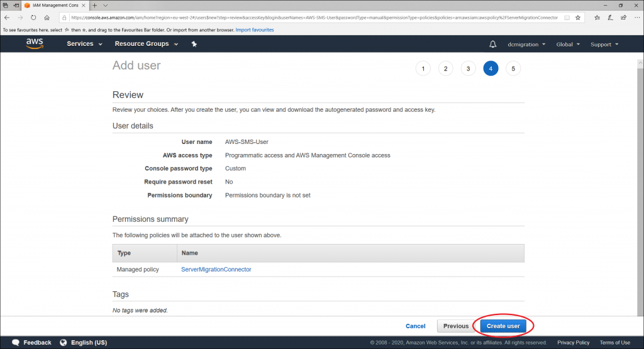Go to wizard step 1
The image size is (644, 349).
[423, 69]
